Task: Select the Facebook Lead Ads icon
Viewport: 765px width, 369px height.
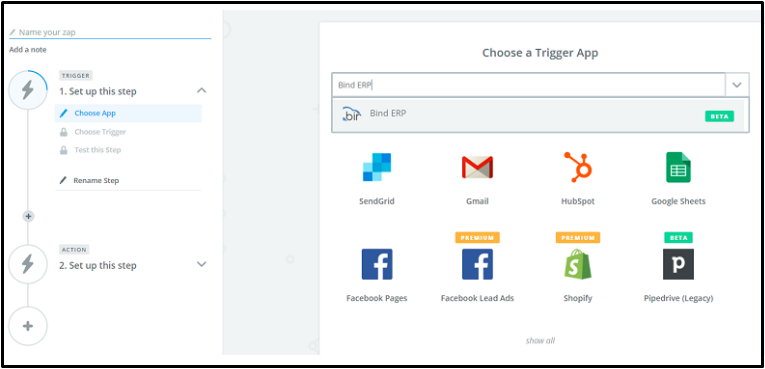Action: click(x=477, y=264)
